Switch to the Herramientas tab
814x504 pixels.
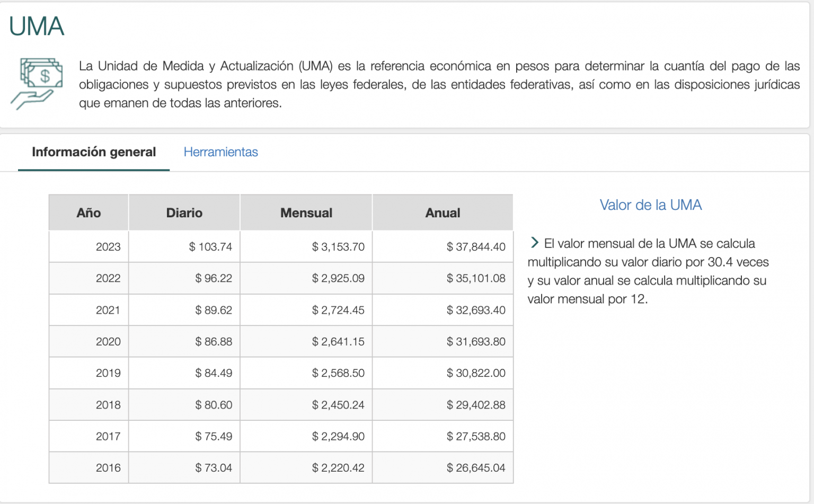click(x=220, y=152)
